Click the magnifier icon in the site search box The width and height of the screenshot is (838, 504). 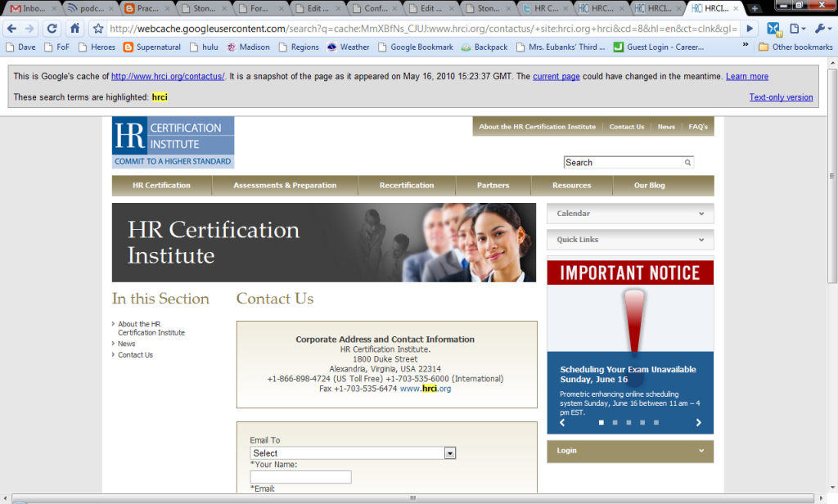tap(687, 163)
